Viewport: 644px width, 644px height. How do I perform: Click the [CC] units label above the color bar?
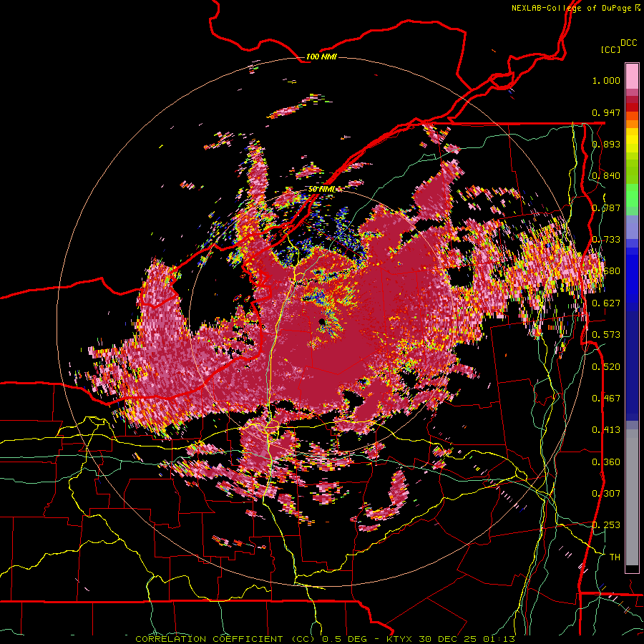[x=611, y=49]
